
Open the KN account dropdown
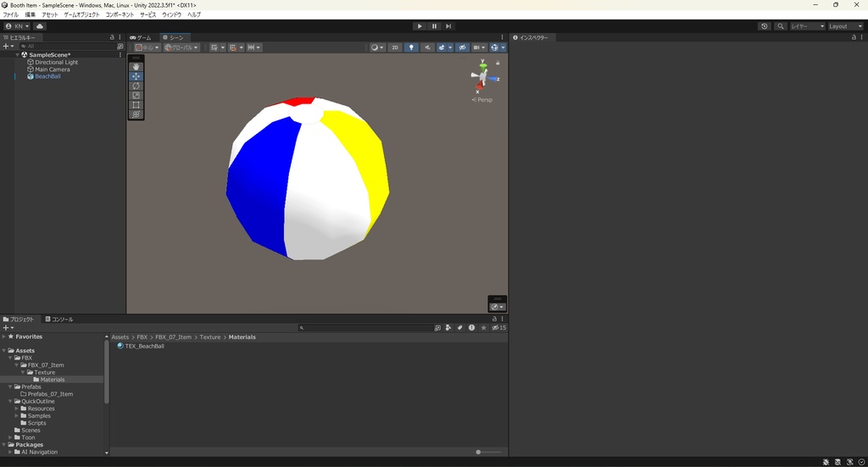[x=17, y=26]
